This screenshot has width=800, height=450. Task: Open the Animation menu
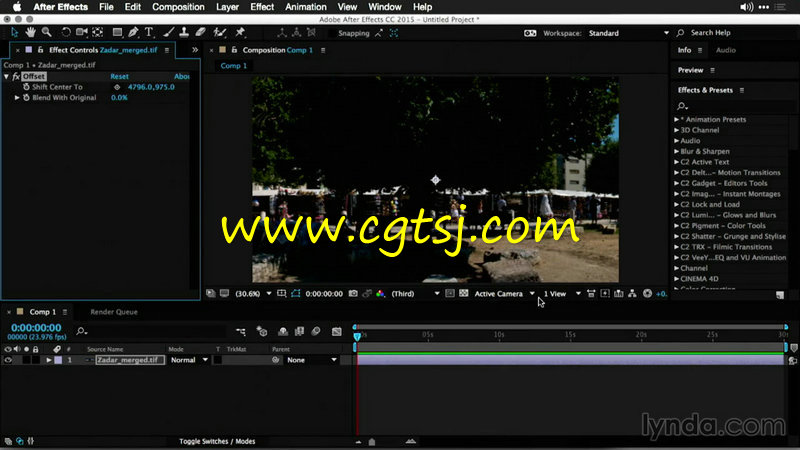(x=306, y=7)
